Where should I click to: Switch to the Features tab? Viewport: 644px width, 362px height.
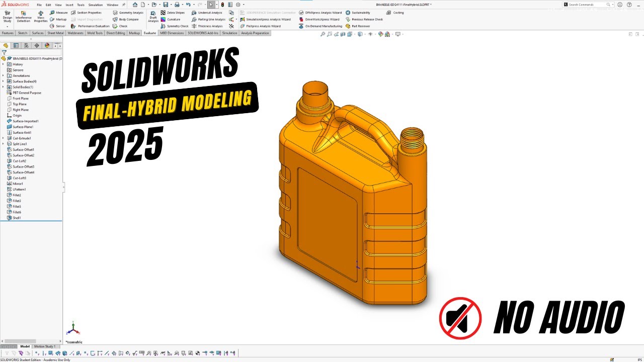coord(8,33)
